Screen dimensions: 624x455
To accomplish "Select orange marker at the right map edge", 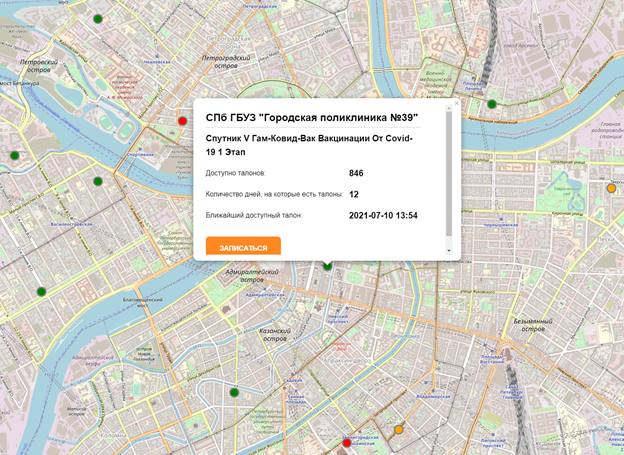I will click(x=611, y=188).
